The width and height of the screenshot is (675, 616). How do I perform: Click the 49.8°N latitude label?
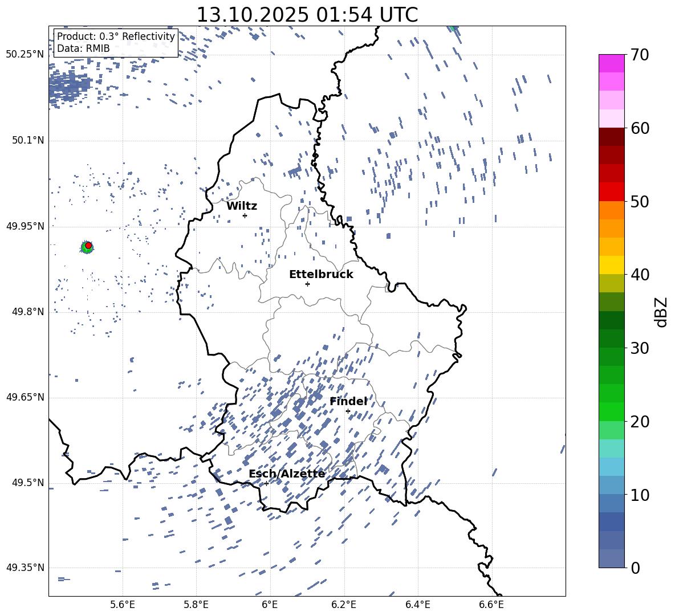tap(28, 312)
